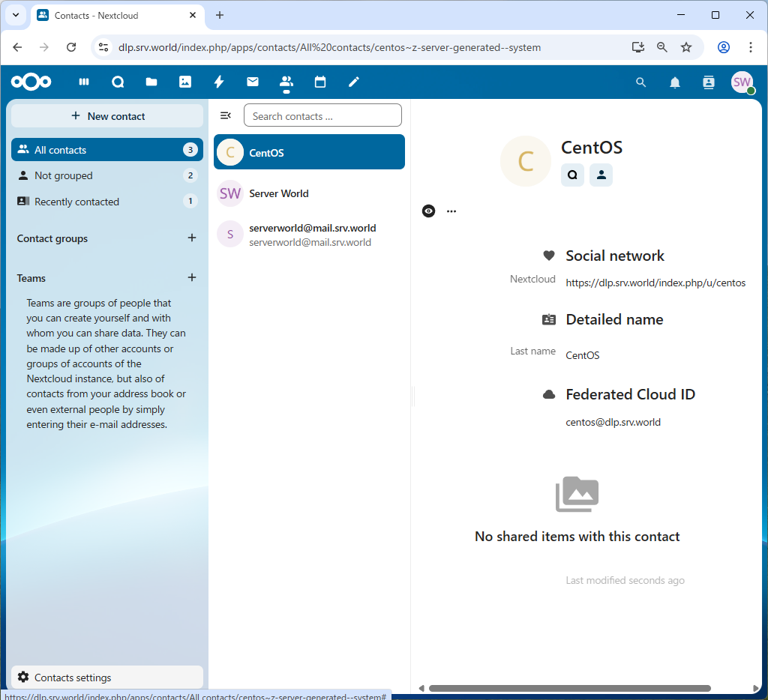Click the Federated Cloud ID value
This screenshot has width=768, height=700.
[613, 422]
